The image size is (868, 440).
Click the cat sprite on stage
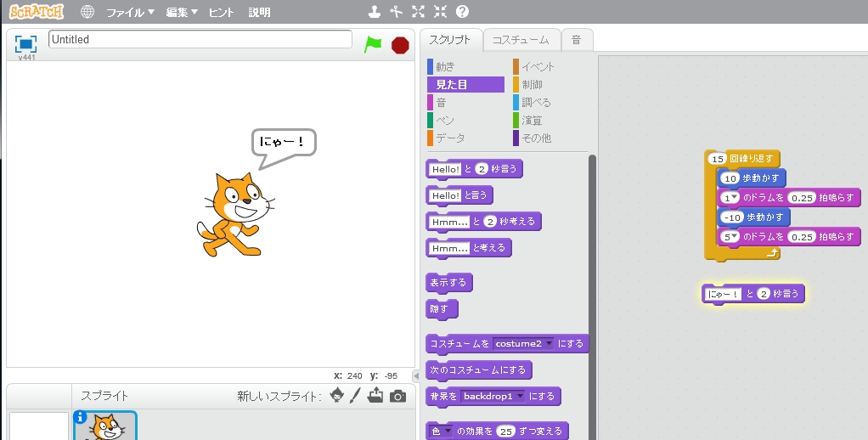pos(236,215)
